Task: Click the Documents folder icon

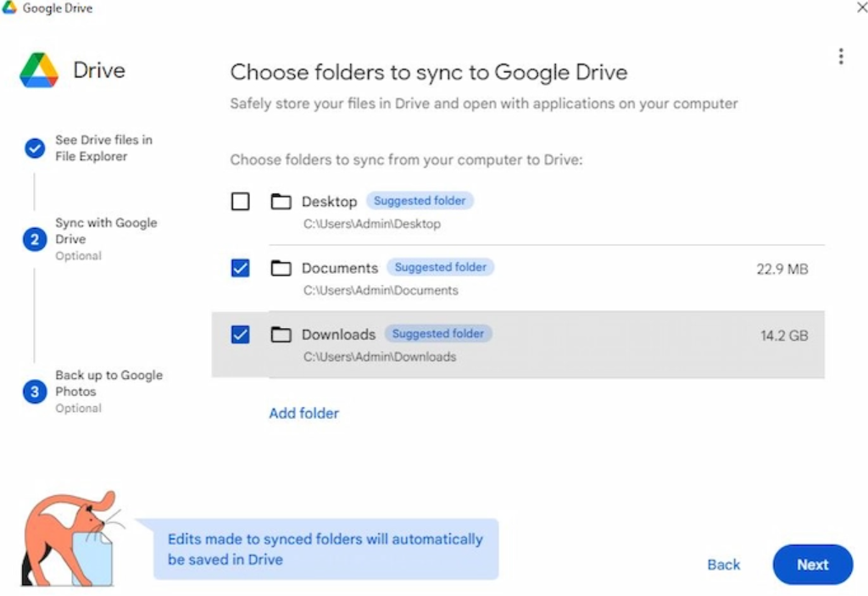Action: point(281,267)
